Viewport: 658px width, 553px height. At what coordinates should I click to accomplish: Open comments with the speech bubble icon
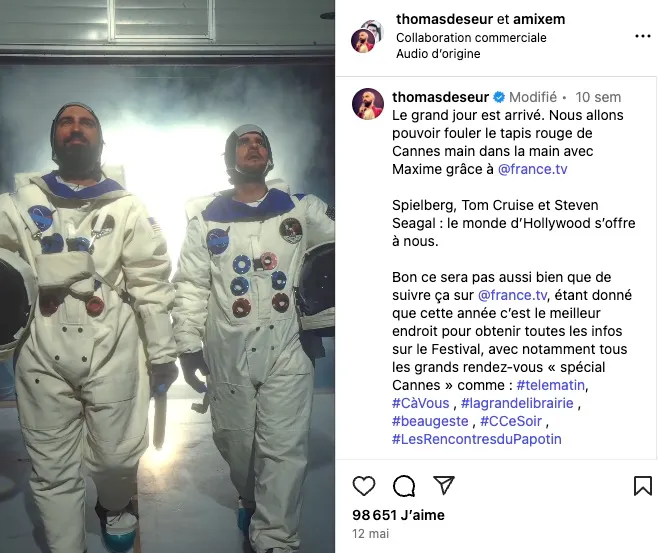click(x=404, y=486)
